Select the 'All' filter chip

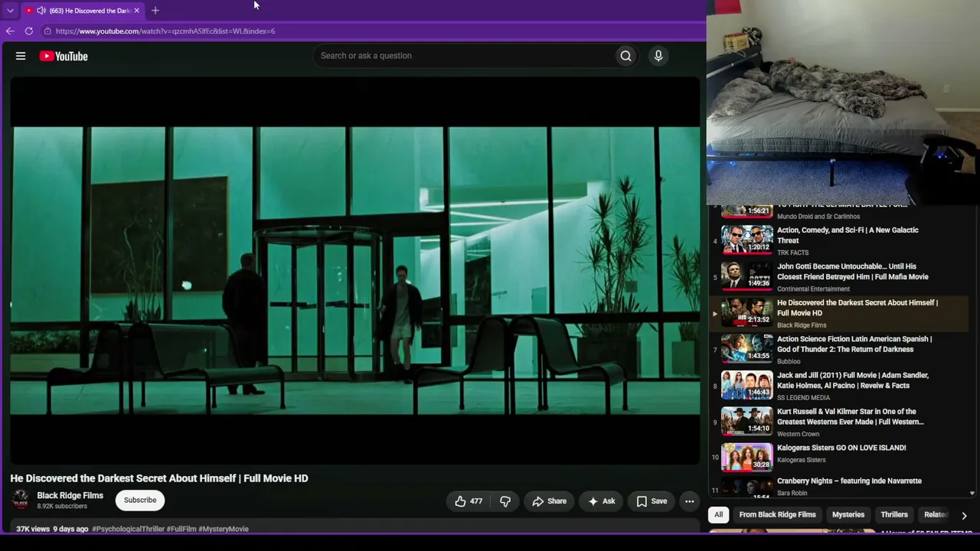click(x=719, y=515)
